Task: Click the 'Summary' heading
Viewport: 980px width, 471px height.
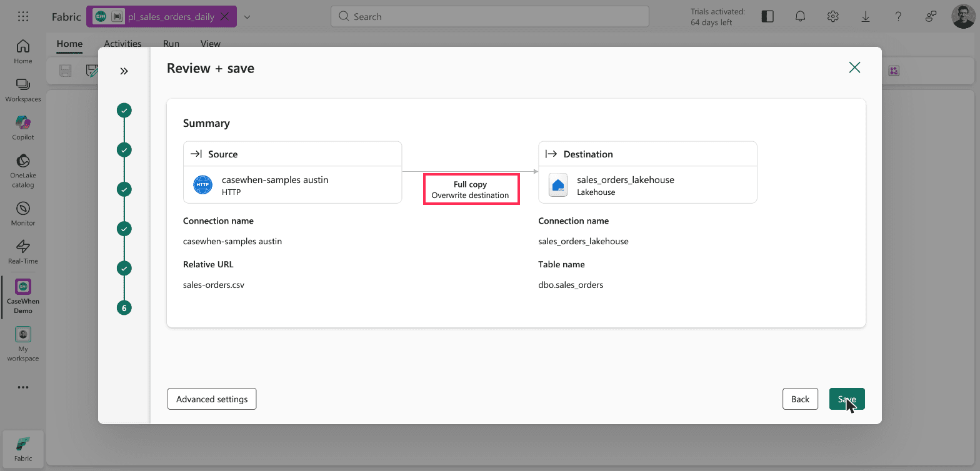Action: tap(206, 123)
